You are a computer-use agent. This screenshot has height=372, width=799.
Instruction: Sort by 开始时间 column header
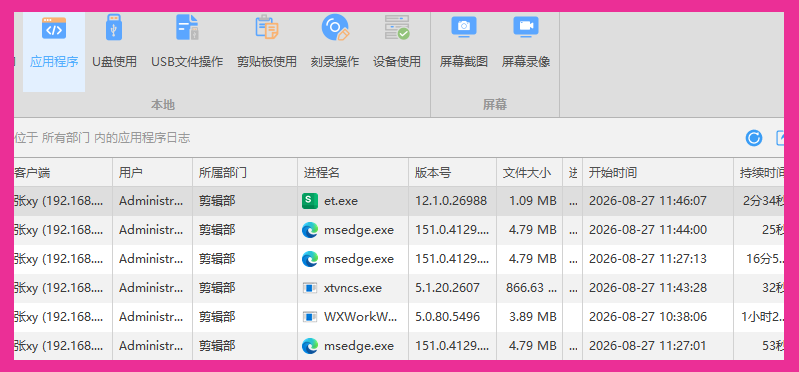(x=658, y=172)
